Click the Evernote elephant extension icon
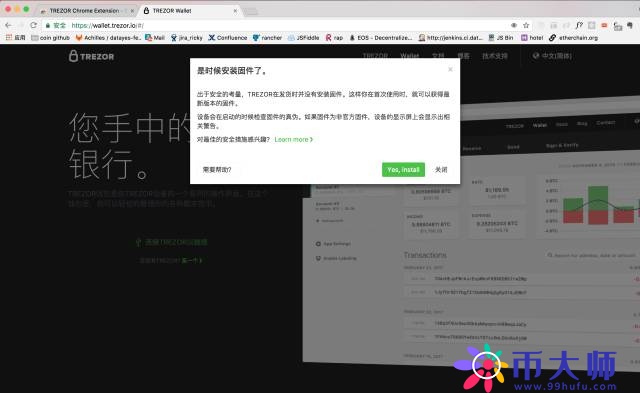This screenshot has width=640, height=393. click(x=630, y=25)
